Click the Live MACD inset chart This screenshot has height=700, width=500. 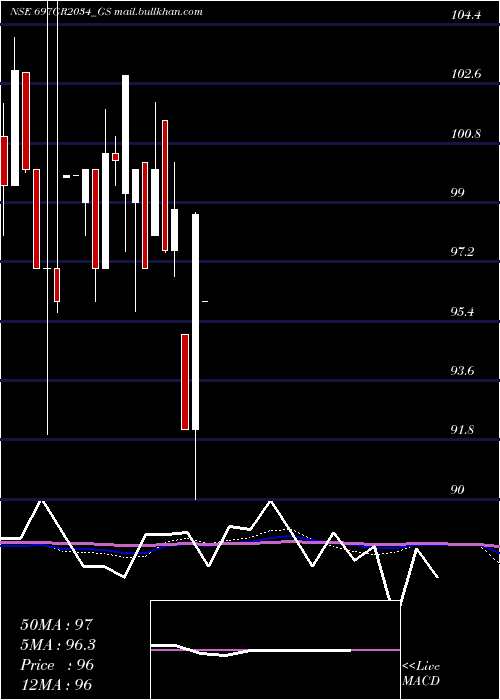[275, 650]
